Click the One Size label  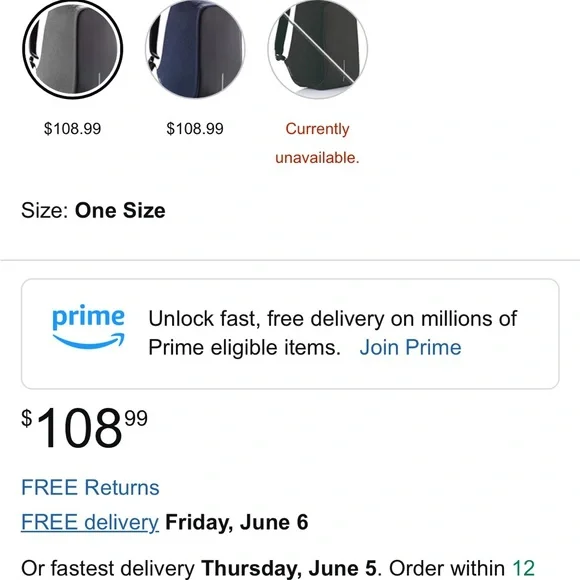tap(120, 210)
